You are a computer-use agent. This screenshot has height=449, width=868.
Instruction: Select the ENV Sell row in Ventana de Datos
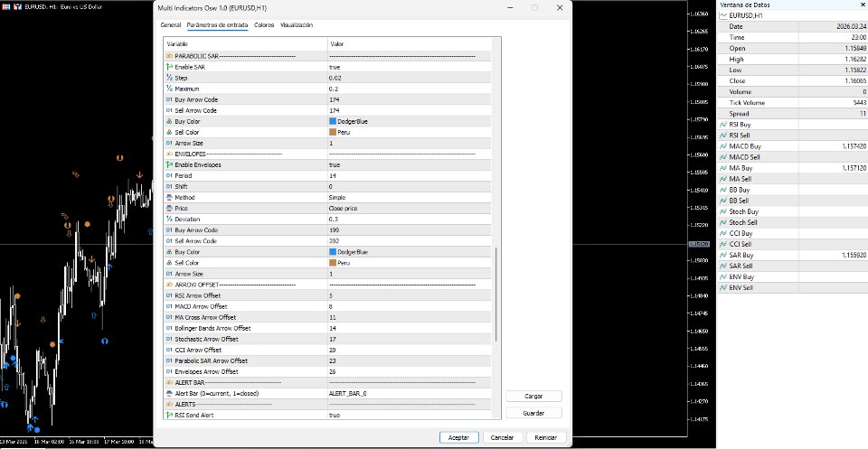click(x=793, y=287)
